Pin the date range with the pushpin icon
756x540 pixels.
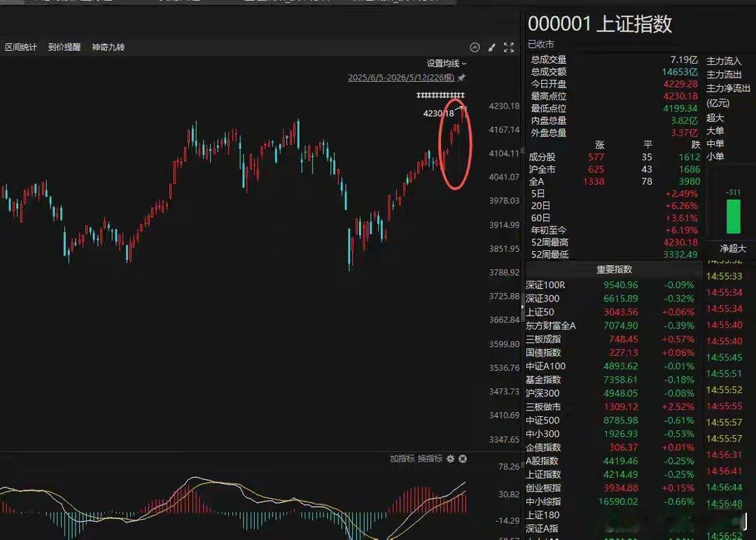point(461,78)
